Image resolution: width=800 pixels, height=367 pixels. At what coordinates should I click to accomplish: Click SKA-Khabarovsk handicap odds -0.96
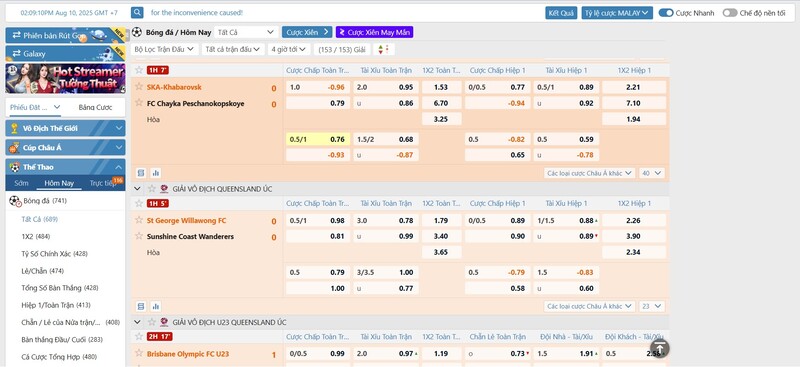(318, 87)
